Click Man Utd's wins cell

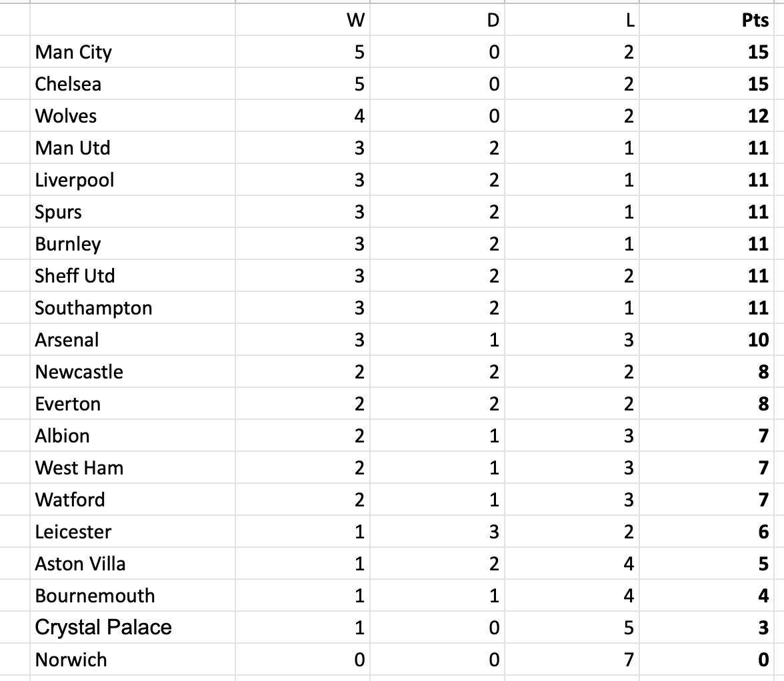(303, 147)
